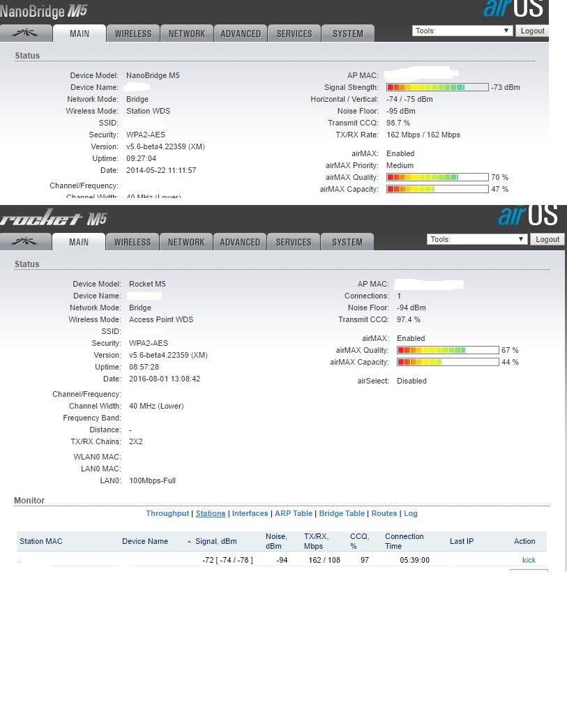Open NETWORK tab in Rocket M5 panel

(186, 242)
